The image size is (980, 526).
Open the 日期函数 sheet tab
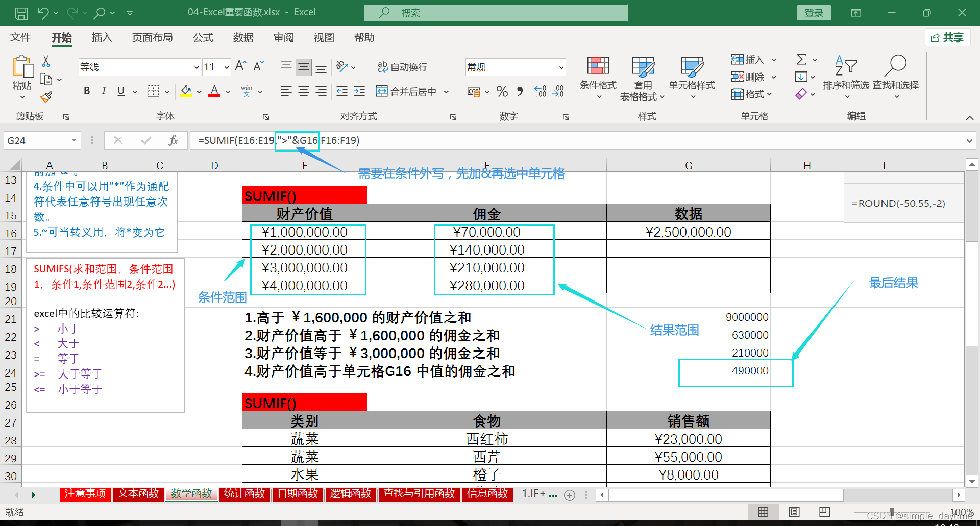298,494
